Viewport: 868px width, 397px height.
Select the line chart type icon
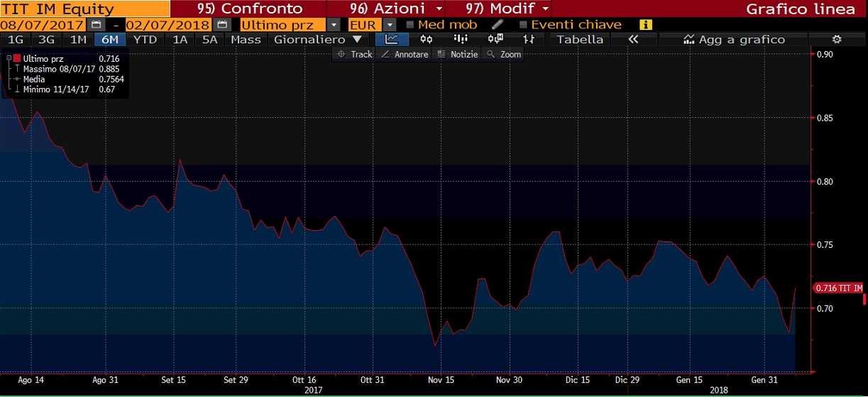click(392, 39)
